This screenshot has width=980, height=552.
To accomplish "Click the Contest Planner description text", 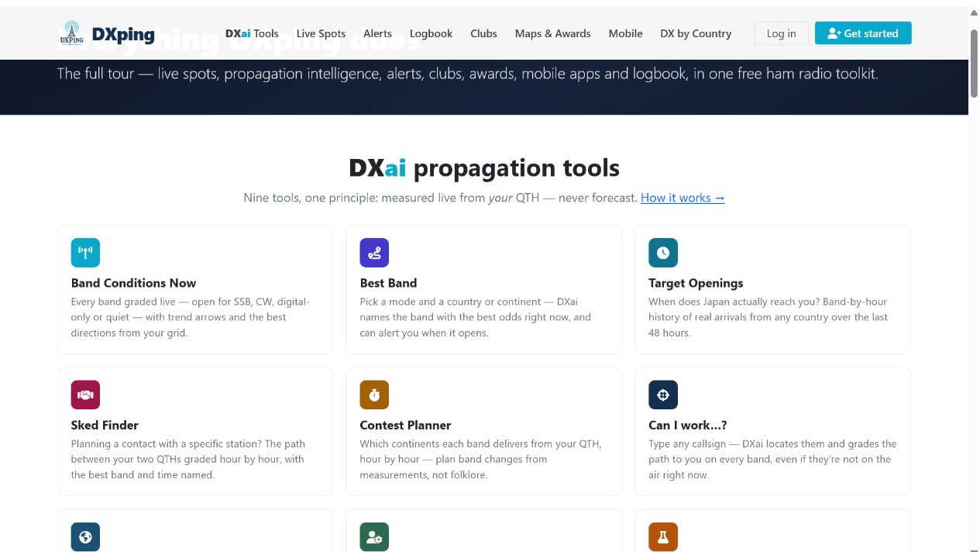I will click(480, 459).
